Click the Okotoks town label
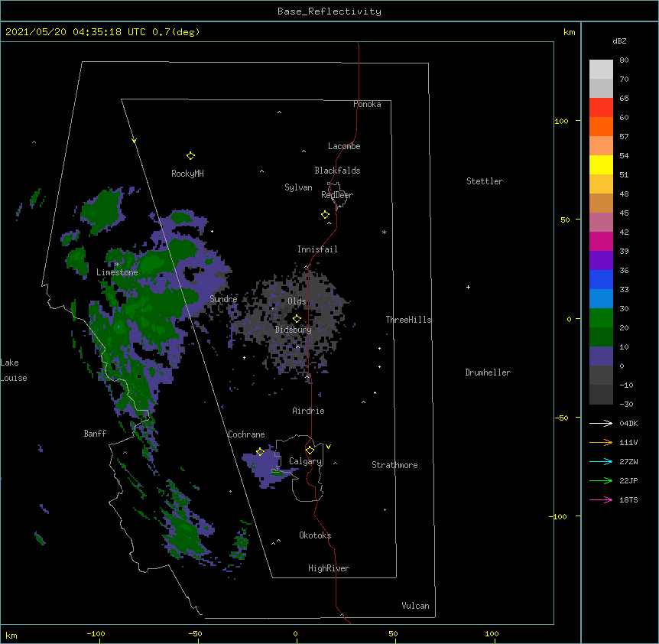 click(315, 535)
